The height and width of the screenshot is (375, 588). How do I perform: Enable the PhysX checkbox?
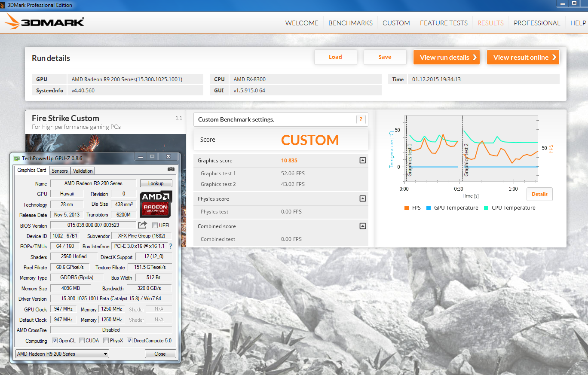[106, 341]
